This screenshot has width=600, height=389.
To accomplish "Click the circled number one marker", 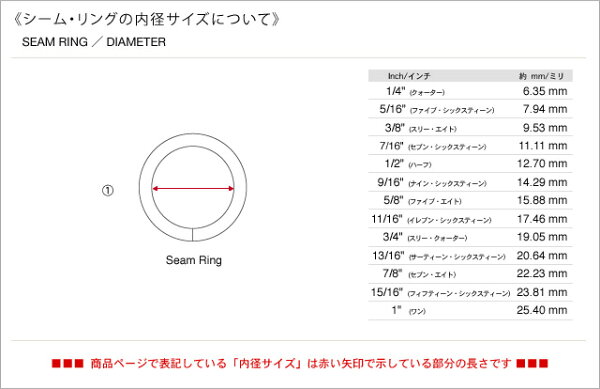I will (108, 190).
